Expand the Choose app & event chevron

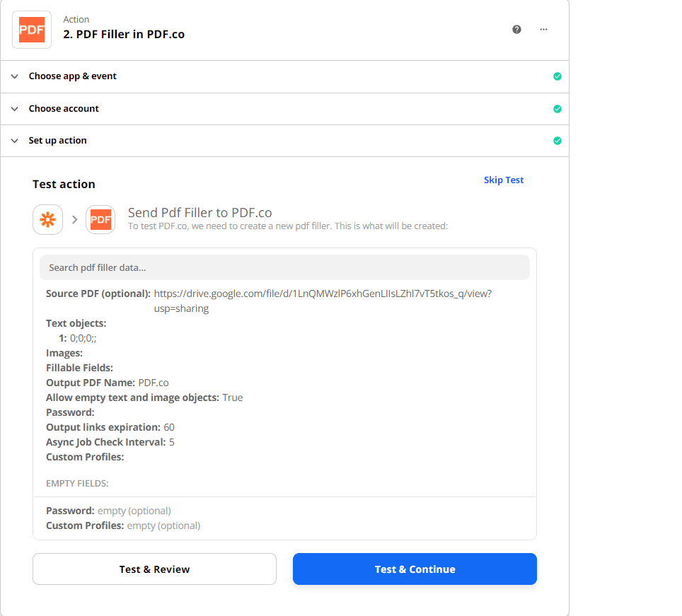14,76
